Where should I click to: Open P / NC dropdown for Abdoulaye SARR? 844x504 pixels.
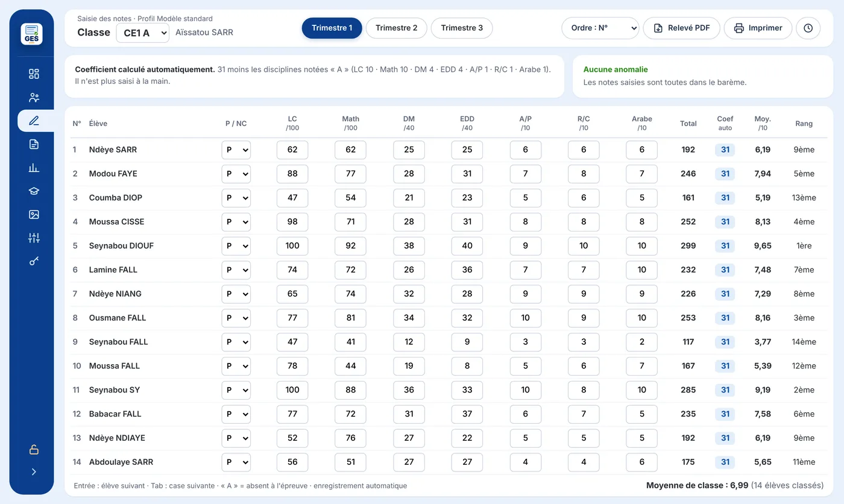[236, 462]
